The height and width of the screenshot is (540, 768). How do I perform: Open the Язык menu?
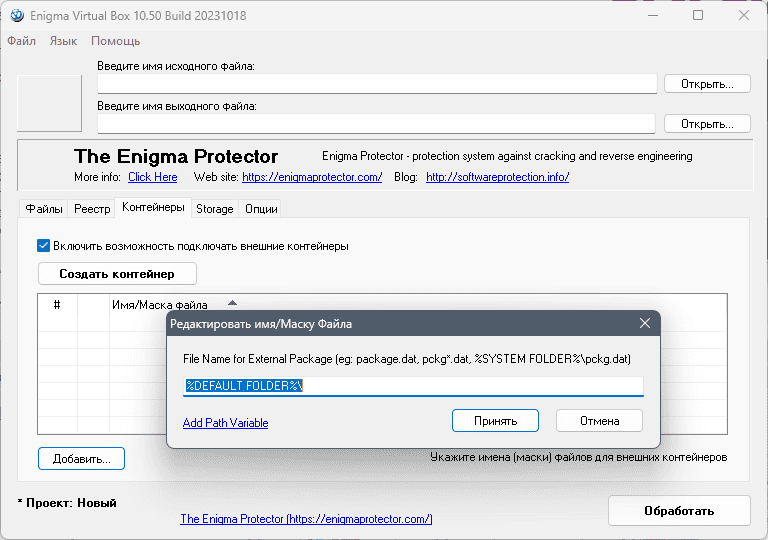[63, 41]
